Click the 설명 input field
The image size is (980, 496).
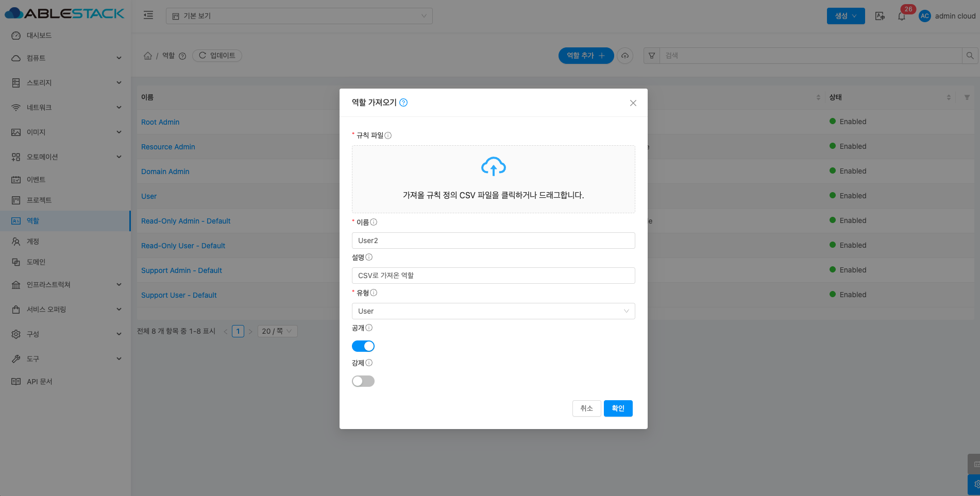tap(493, 276)
